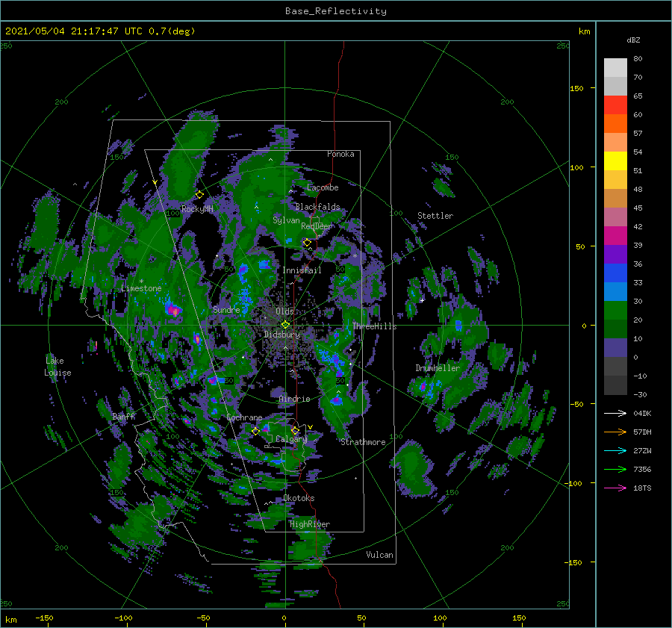
Task: Click the cyan 27ZW arrow icon
Action: pyautogui.click(x=615, y=450)
